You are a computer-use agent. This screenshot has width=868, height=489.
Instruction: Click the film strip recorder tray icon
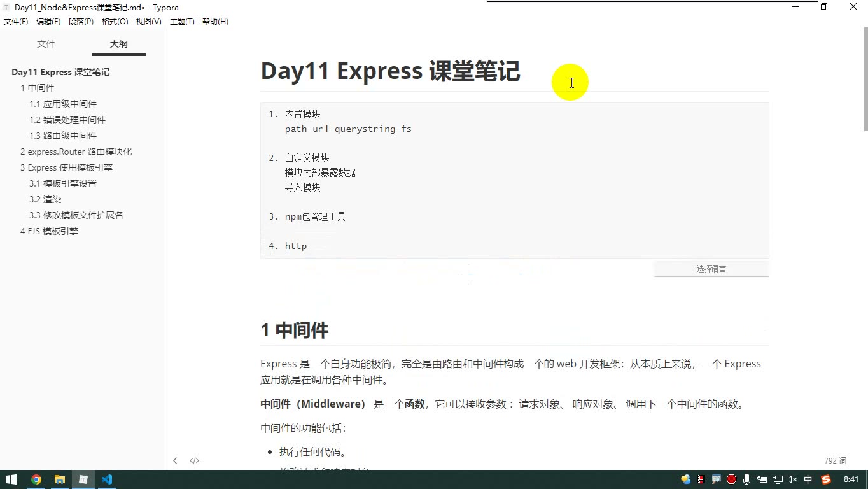tap(701, 479)
